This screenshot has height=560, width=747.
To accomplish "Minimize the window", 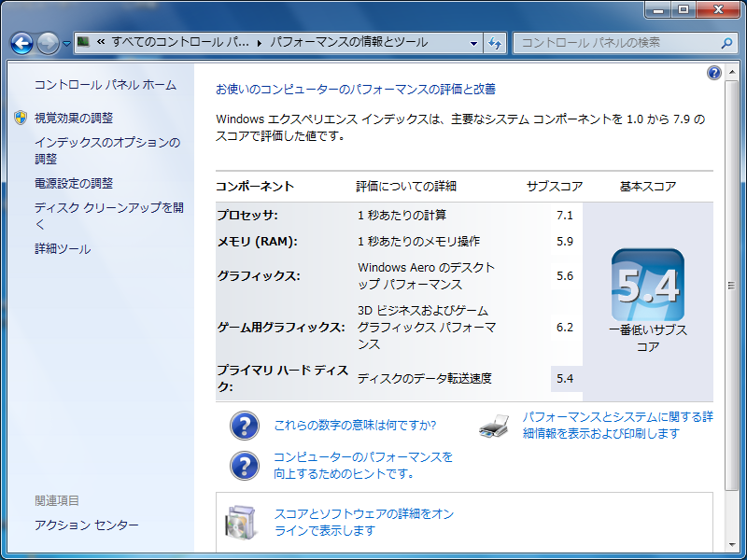I will 659,10.
